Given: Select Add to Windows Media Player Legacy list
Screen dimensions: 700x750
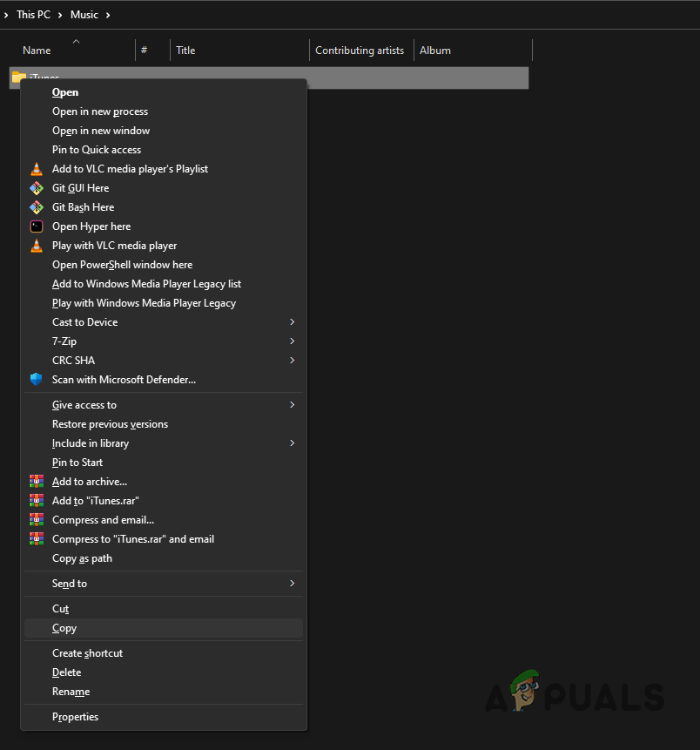Looking at the screenshot, I should [x=164, y=284].
